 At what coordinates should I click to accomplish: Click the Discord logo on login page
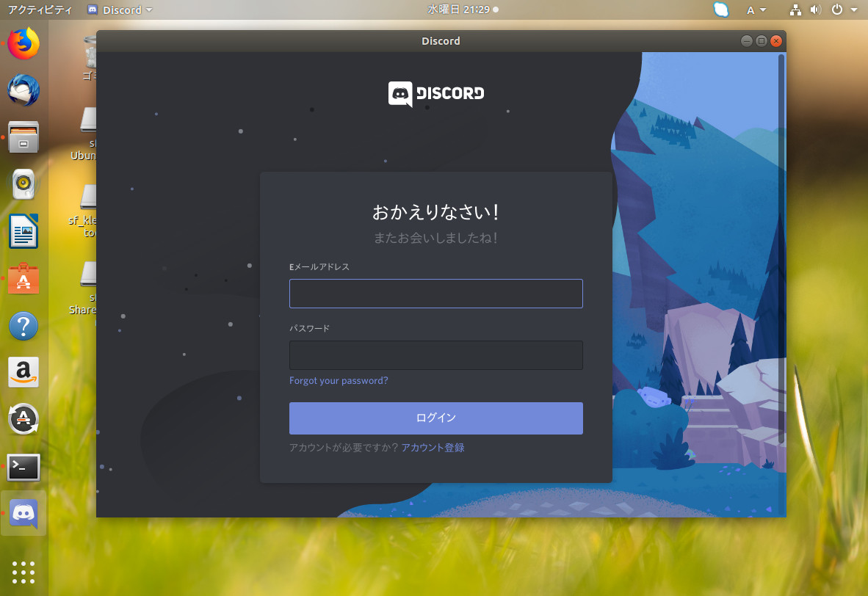(x=436, y=93)
